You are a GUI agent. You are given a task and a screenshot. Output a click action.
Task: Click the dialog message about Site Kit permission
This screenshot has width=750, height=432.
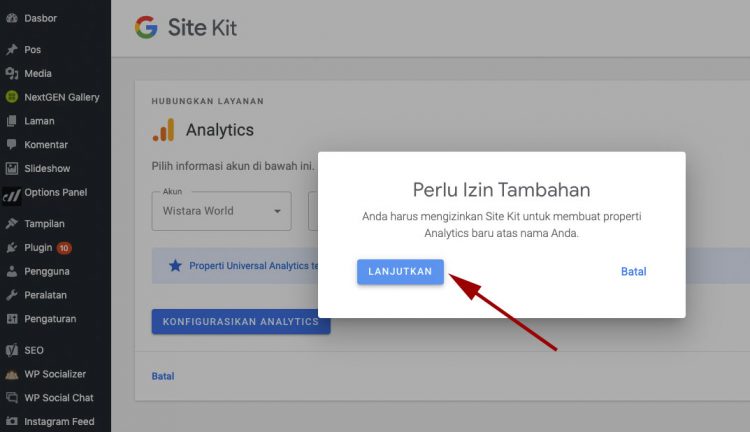pyautogui.click(x=501, y=225)
